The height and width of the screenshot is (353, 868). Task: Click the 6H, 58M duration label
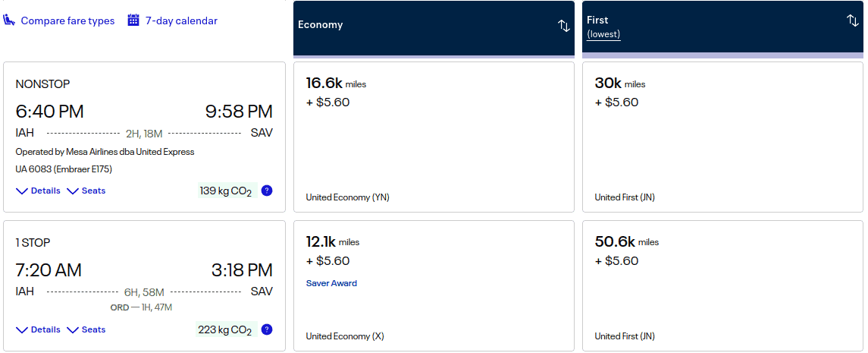point(144,292)
